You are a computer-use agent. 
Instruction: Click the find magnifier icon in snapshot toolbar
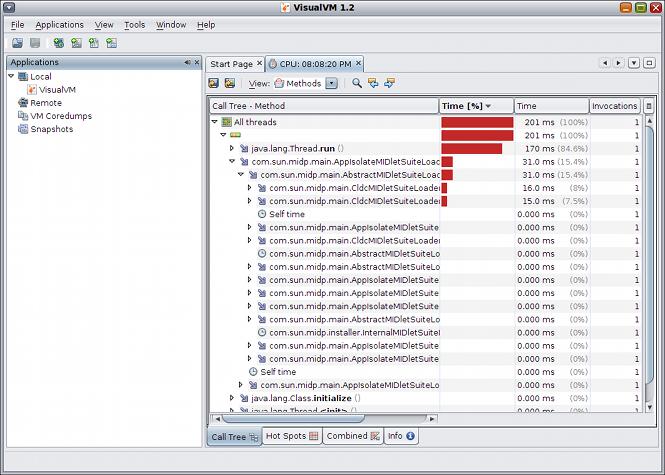coord(357,83)
